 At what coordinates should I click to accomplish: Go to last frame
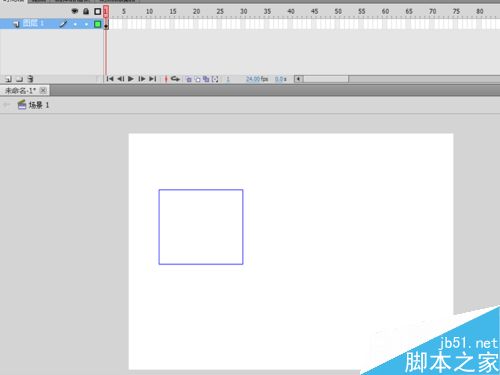pyautogui.click(x=153, y=79)
